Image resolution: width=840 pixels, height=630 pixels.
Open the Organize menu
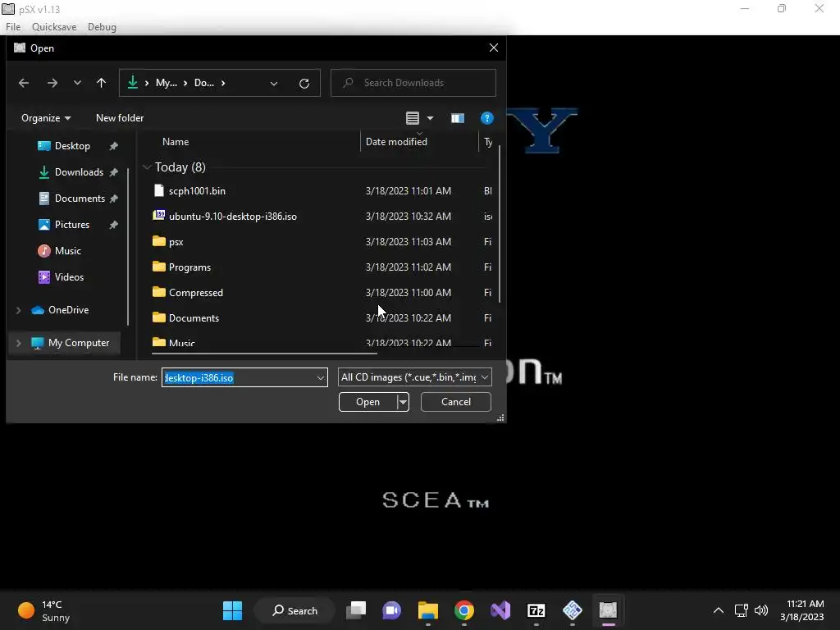[x=46, y=118]
